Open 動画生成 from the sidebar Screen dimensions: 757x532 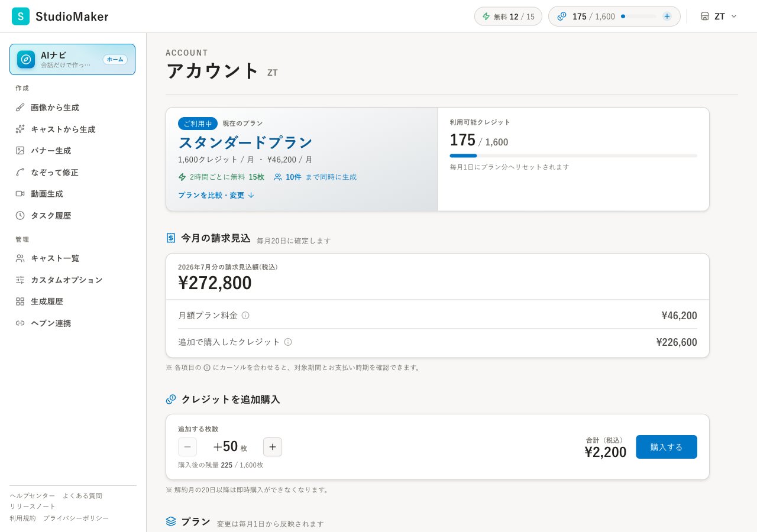click(73, 193)
